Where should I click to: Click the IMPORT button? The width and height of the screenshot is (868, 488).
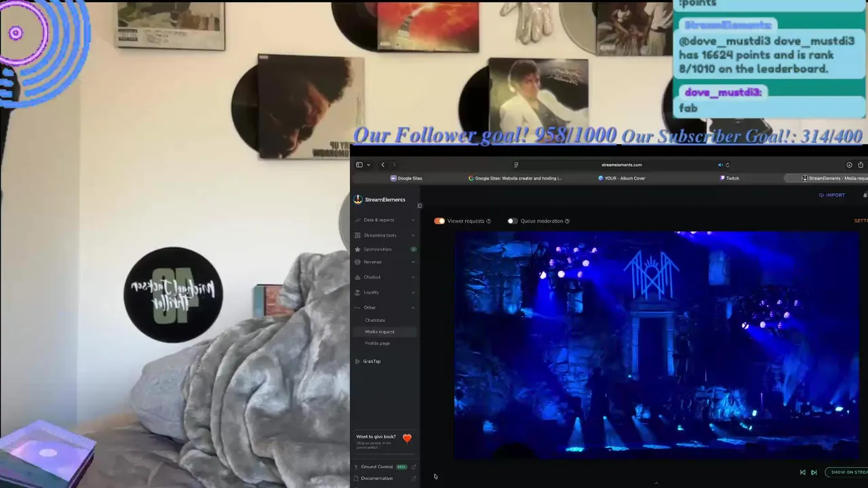tap(832, 195)
